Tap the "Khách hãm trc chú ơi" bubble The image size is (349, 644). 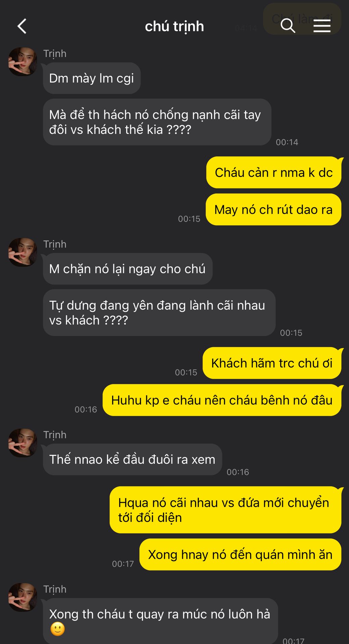click(x=272, y=363)
